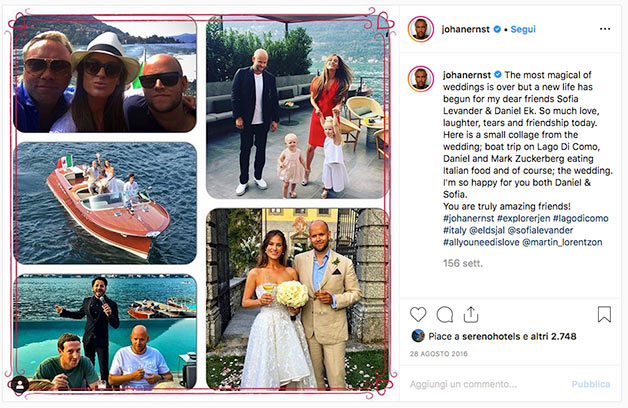This screenshot has width=628, height=408.
Task: Click the Pubblica button
Action: pyautogui.click(x=591, y=384)
